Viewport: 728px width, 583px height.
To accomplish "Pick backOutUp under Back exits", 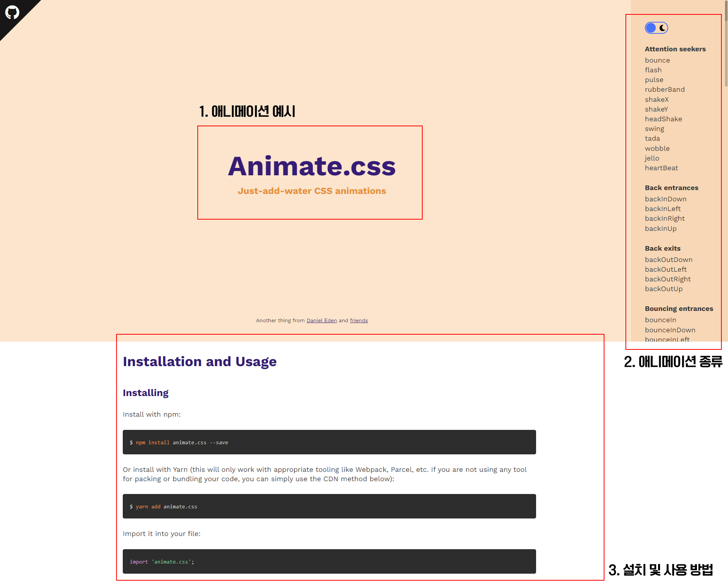I will point(664,289).
